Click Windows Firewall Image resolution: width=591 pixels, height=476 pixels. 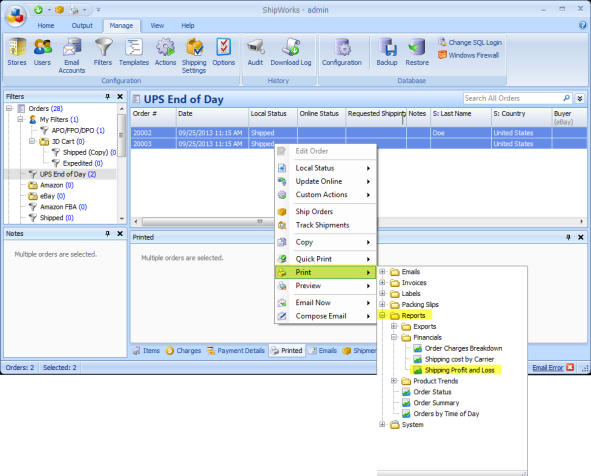[x=469, y=55]
